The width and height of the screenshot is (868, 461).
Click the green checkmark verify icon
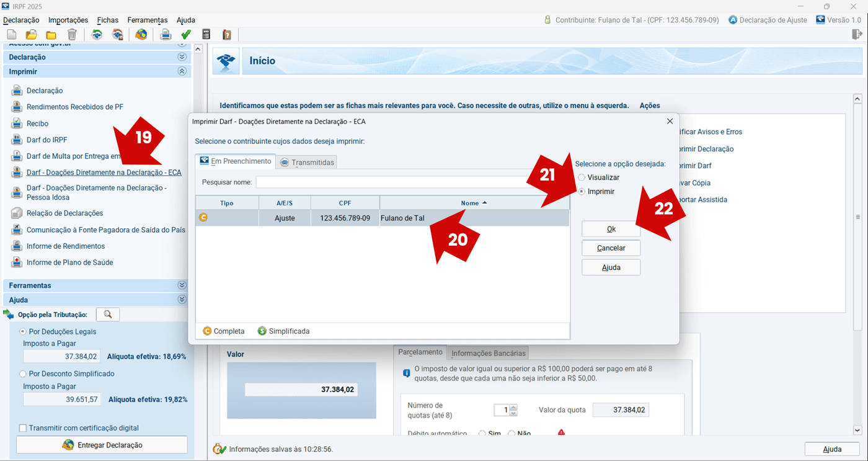click(186, 35)
